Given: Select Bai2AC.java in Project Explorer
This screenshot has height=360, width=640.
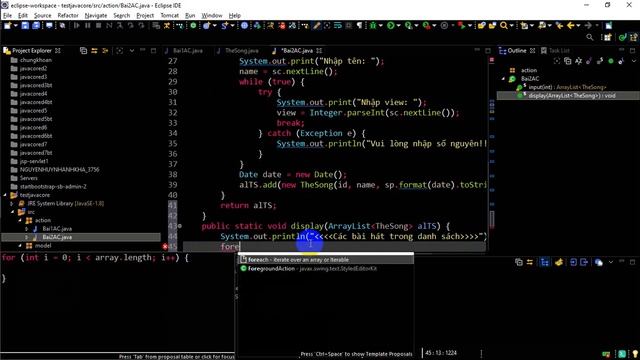Looking at the screenshot, I should coord(57,237).
